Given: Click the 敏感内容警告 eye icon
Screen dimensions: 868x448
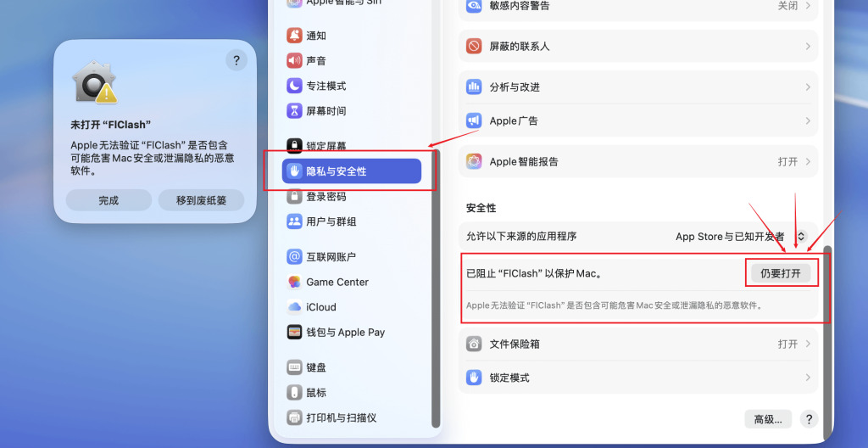Looking at the screenshot, I should [474, 6].
